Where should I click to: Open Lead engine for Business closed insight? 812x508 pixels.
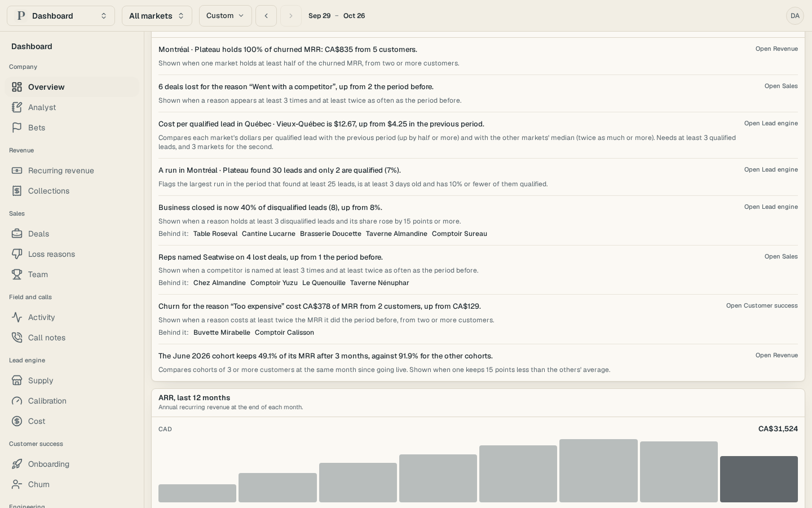(771, 207)
